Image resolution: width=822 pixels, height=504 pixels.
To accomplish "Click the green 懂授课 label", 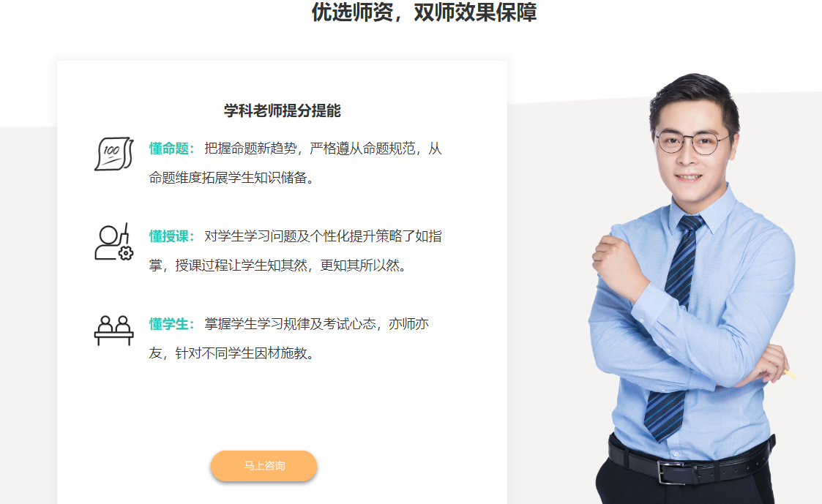I will click(x=168, y=236).
